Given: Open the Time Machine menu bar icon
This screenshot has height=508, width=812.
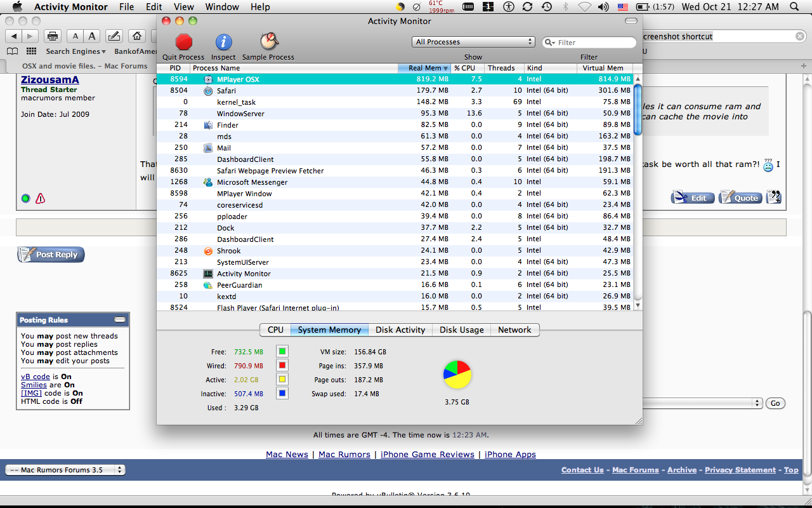Looking at the screenshot, I should [546, 7].
